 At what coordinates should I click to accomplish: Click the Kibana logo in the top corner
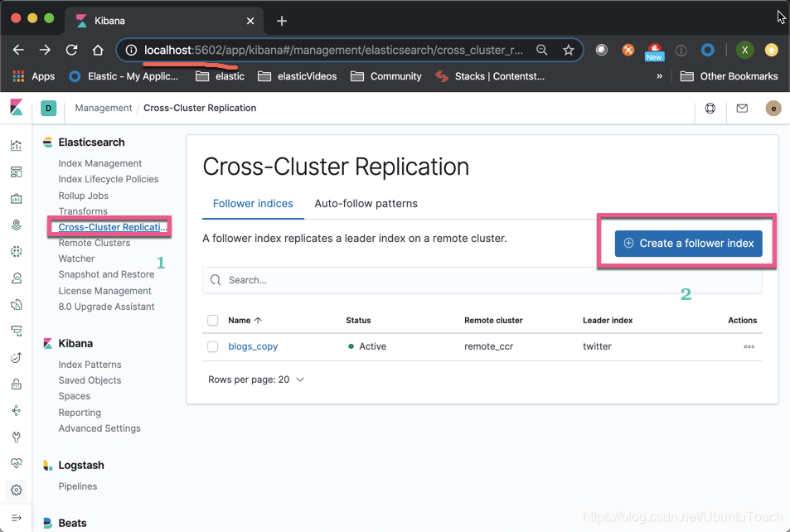point(15,107)
